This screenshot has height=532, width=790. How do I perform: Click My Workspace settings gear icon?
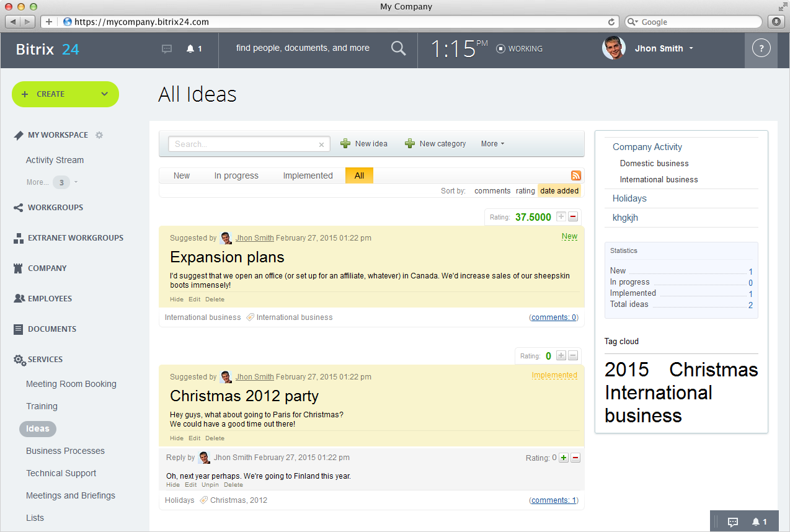tap(99, 135)
